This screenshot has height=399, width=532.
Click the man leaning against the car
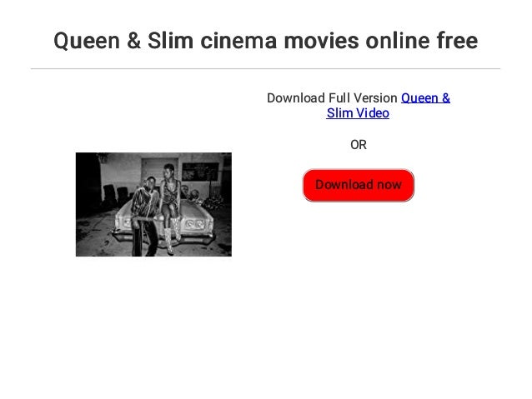click(145, 217)
